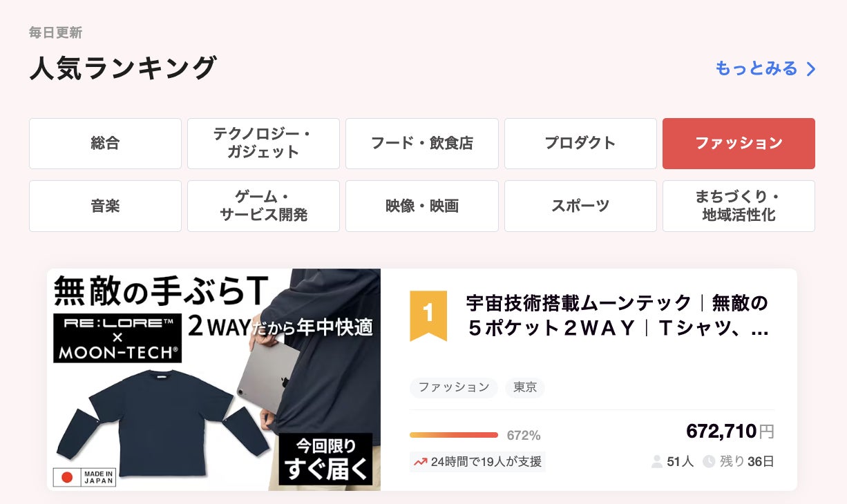
Task: Click the 672% funding progress bar
Action: 454,435
